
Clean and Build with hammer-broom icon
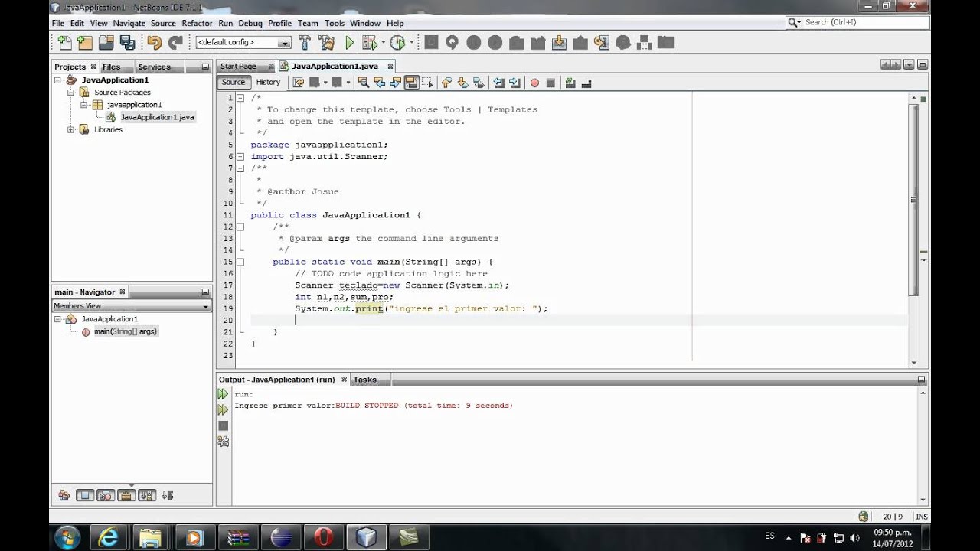(x=326, y=43)
